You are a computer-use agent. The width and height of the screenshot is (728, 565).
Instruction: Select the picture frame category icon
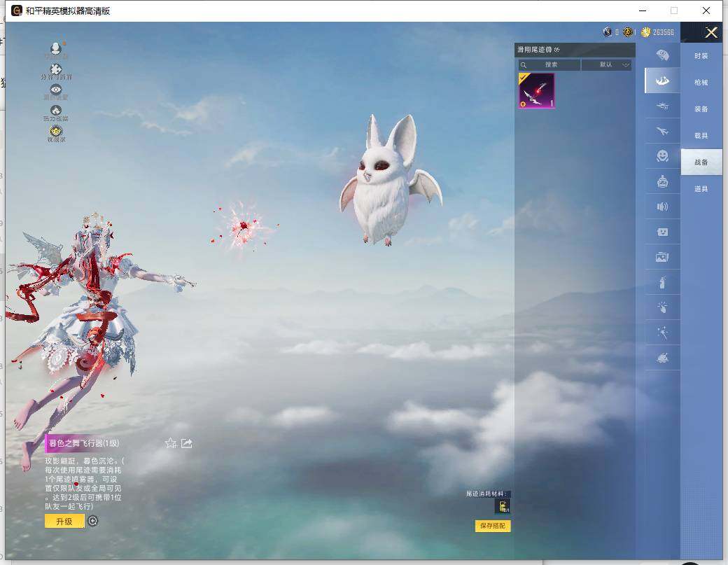point(662,257)
